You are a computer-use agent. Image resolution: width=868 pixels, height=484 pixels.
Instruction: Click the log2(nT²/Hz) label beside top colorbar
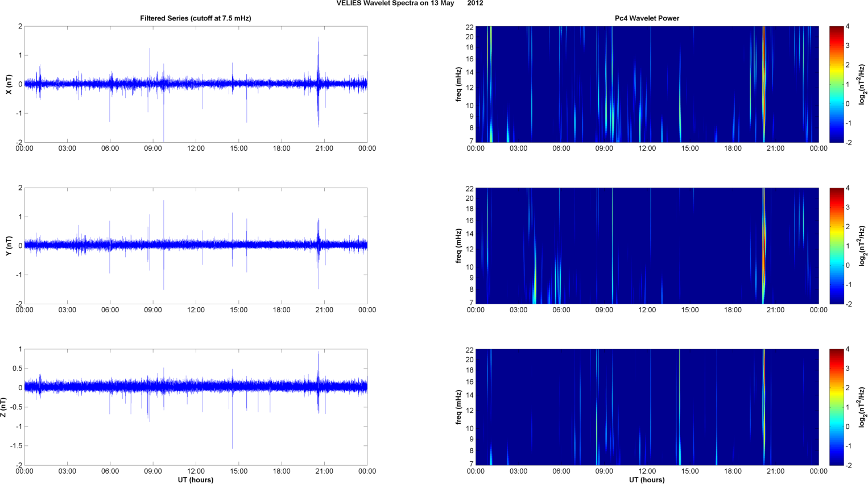tap(862, 84)
